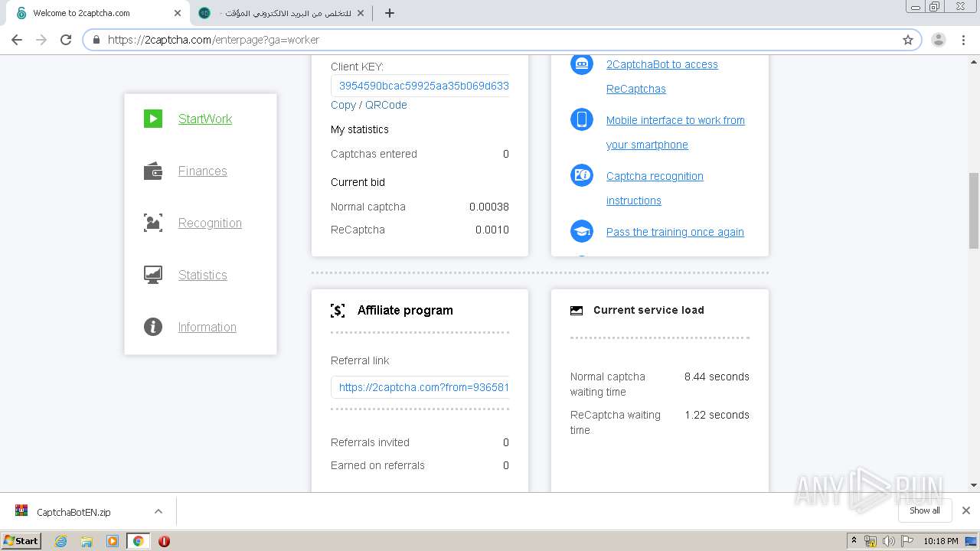The image size is (980, 551).
Task: Open media player taskbar icon
Action: click(x=113, y=541)
